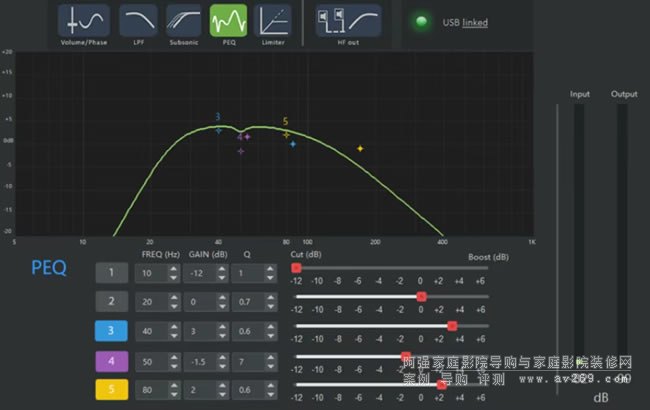Click band 4 Q stepper arrows
This screenshot has width=650, height=410.
(268, 361)
